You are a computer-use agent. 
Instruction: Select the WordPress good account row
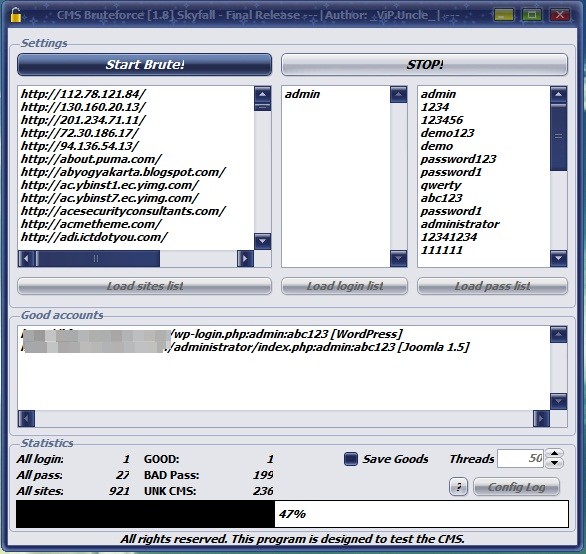pos(212,334)
